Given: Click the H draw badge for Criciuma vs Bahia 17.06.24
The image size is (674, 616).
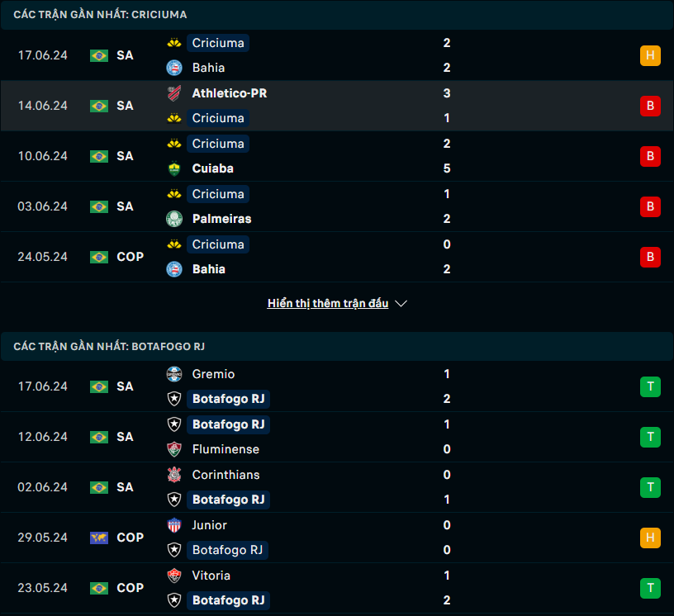Looking at the screenshot, I should pyautogui.click(x=650, y=55).
